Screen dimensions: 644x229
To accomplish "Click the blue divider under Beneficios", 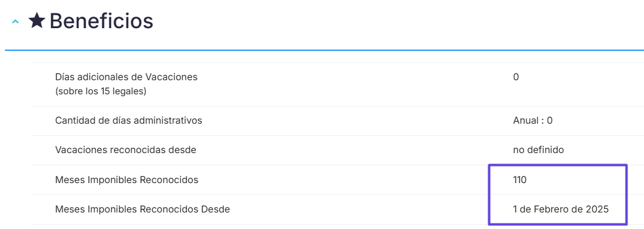I will (x=324, y=50).
